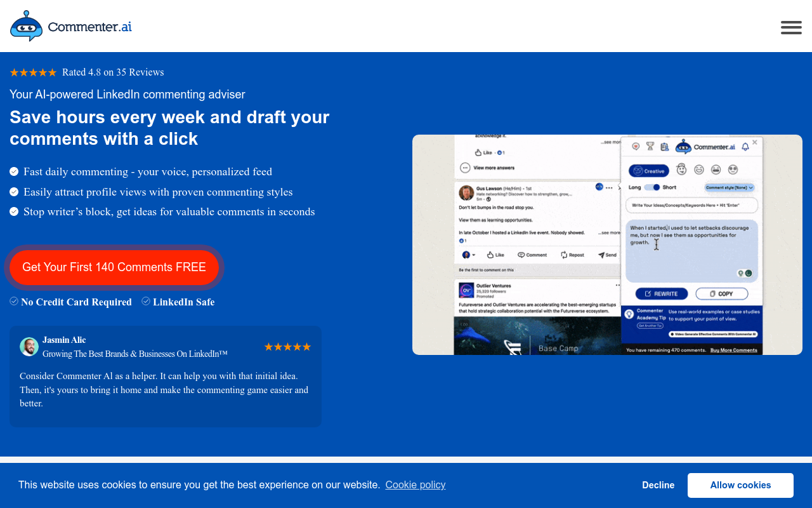This screenshot has width=812, height=508.
Task: Open the Generate Effective Comments video link
Action: 713,334
